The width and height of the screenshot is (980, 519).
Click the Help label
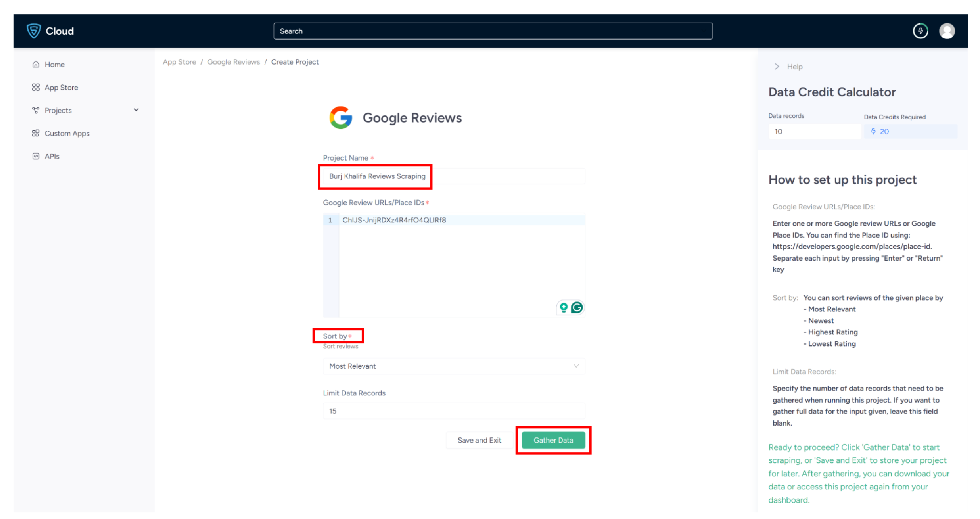click(795, 66)
